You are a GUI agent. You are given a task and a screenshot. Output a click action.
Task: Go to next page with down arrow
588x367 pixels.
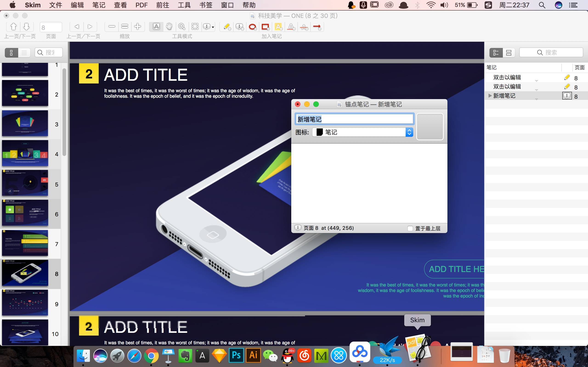tap(26, 26)
